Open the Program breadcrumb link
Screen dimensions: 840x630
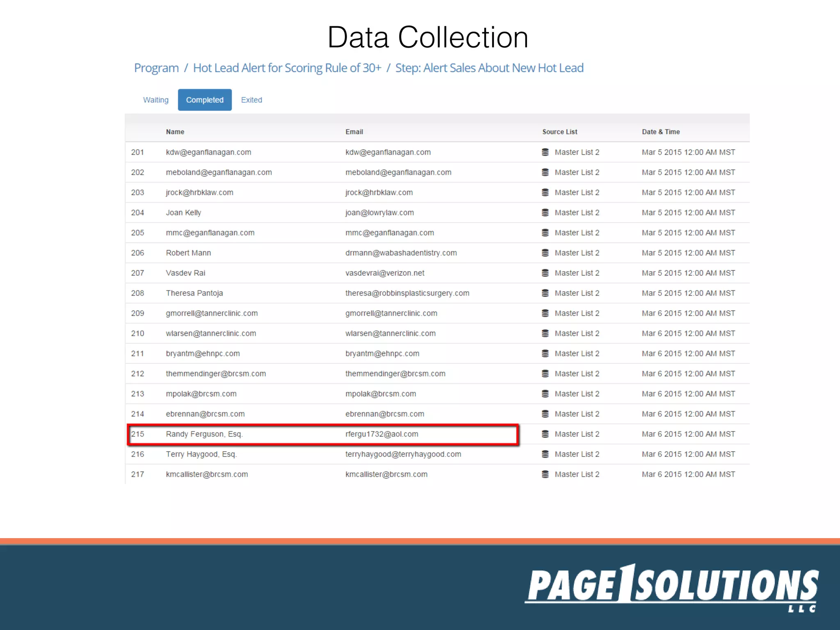pos(156,68)
